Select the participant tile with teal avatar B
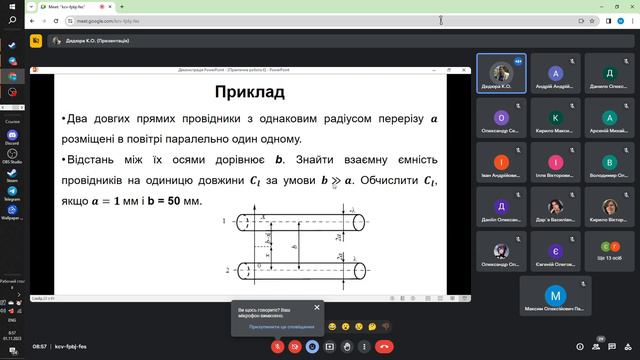The height and width of the screenshot is (360, 640). click(x=609, y=162)
